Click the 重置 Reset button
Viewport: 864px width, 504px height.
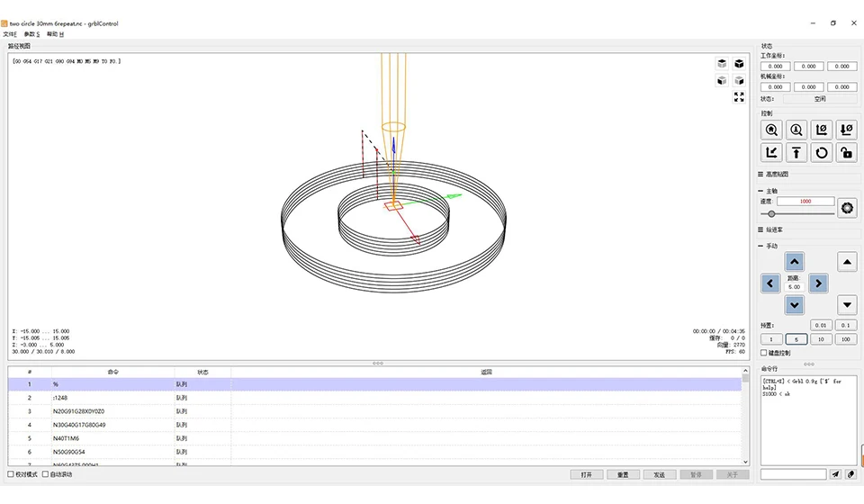[x=623, y=474]
